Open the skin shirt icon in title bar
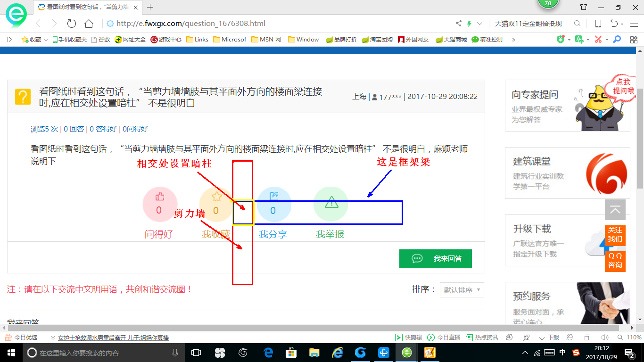The image size is (644, 362). coord(584,7)
